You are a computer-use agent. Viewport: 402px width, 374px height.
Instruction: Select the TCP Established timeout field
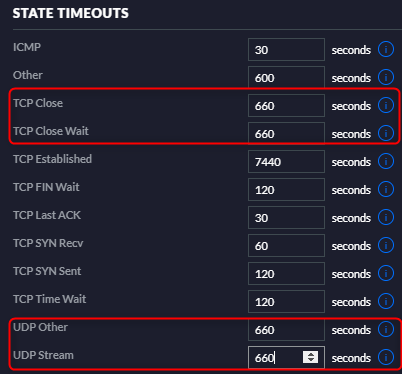[x=286, y=161]
